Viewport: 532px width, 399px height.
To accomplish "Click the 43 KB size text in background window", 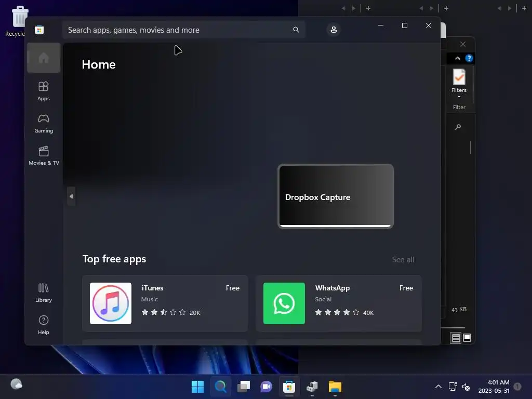I will pyautogui.click(x=459, y=310).
